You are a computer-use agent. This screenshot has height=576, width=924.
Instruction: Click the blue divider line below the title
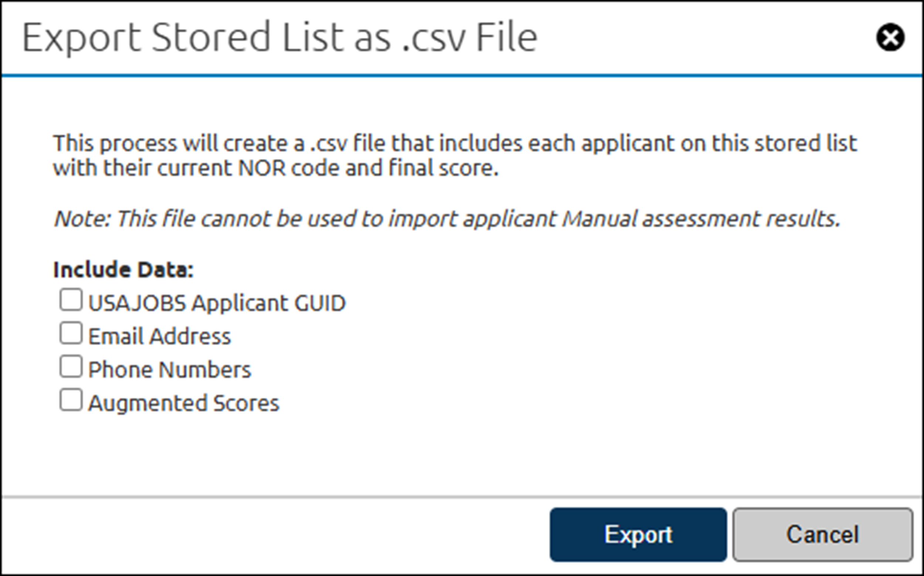[462, 75]
